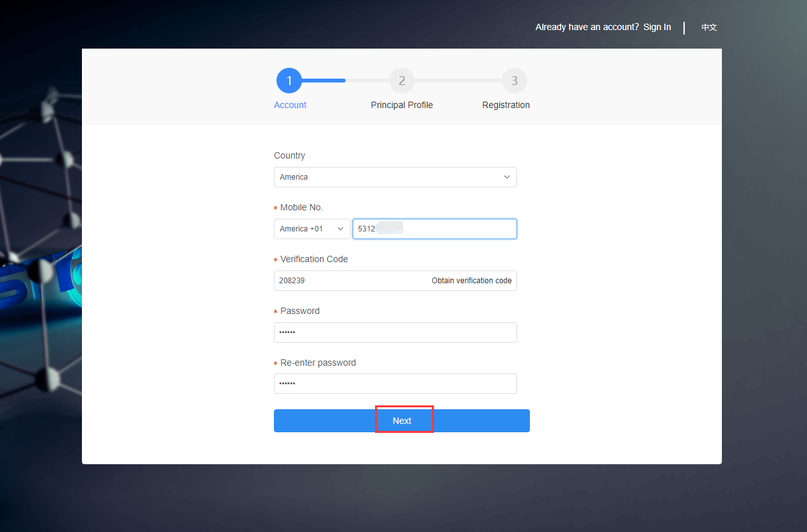The width and height of the screenshot is (807, 532).
Task: Switch language to 中文
Action: click(709, 27)
